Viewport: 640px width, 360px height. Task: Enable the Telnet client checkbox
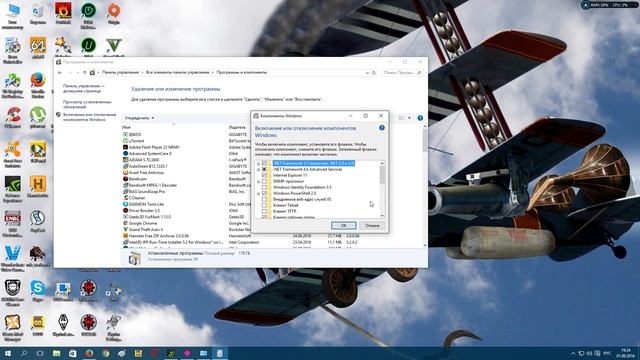[264, 205]
